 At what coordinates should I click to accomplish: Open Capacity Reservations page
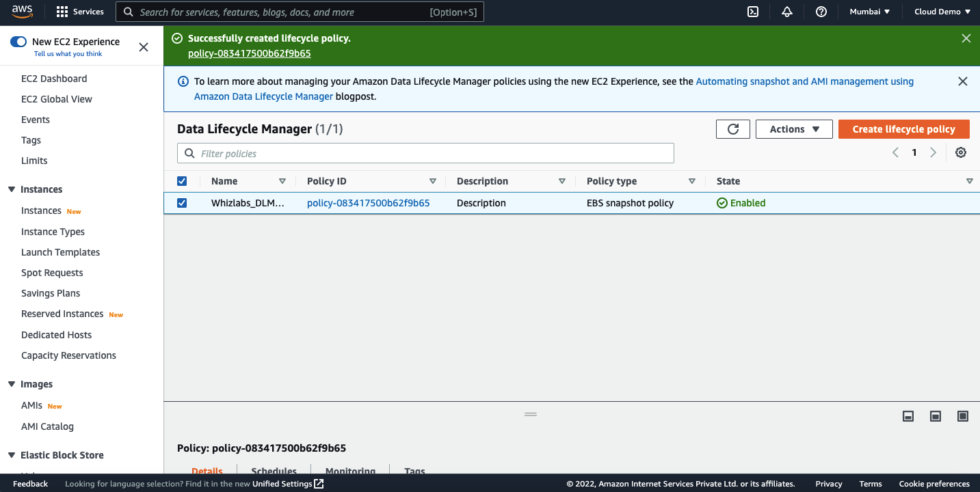pos(68,355)
